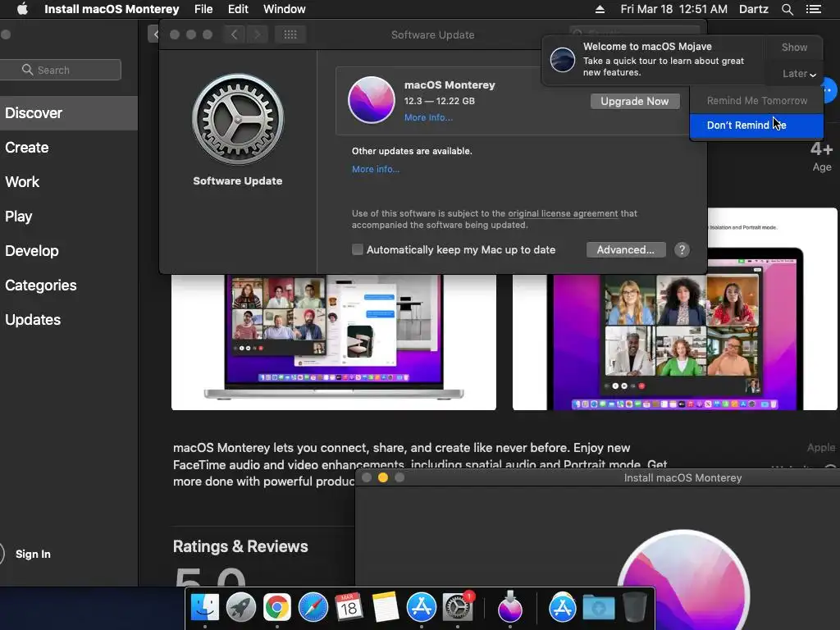840x630 pixels.
Task: Click the Software Update window title
Action: click(432, 34)
